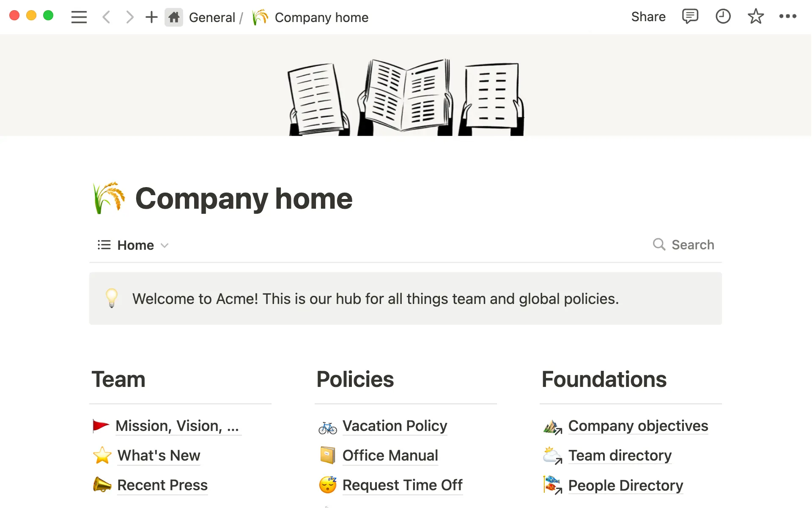Open Recent Press page
The image size is (812, 508).
coord(162,485)
